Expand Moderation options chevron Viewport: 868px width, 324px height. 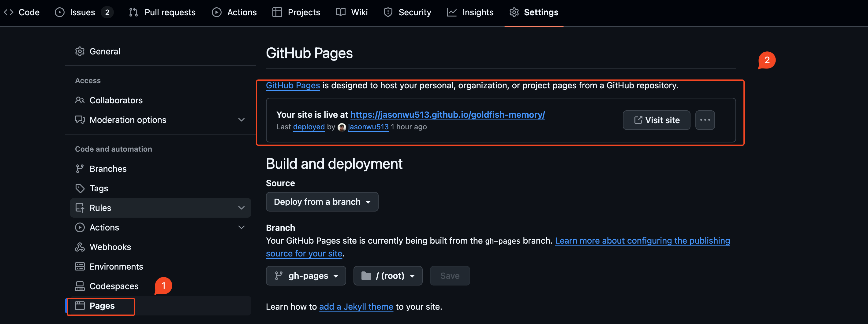(241, 120)
